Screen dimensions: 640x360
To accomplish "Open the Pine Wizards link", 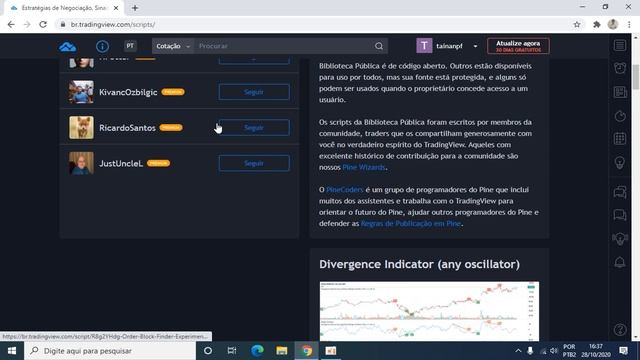I will tap(364, 167).
